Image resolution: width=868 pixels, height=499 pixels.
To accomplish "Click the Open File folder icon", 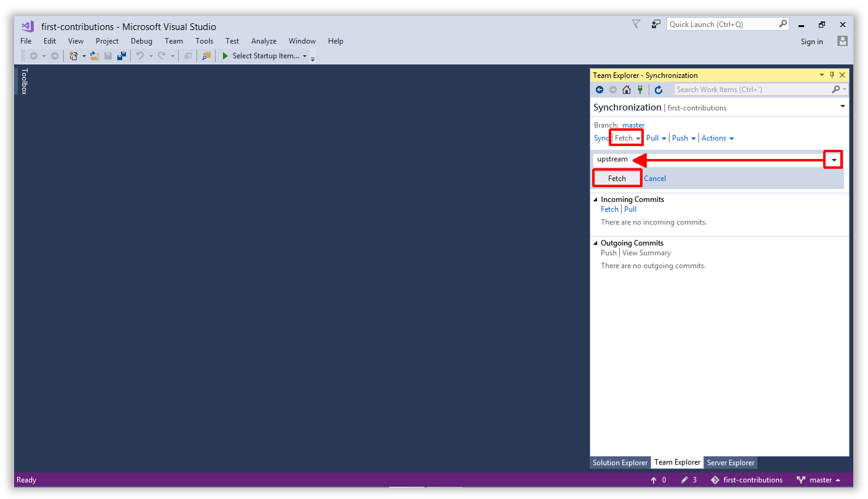I will [x=95, y=56].
